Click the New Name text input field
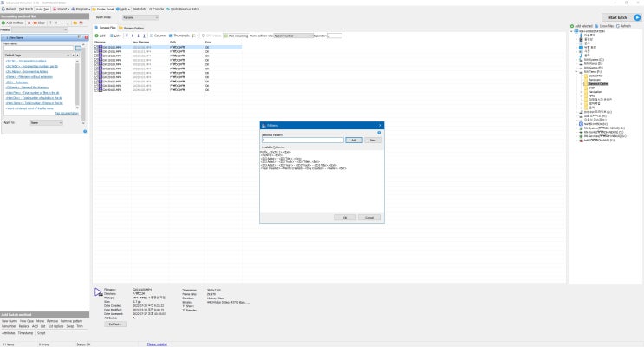This screenshot has height=347, width=644. click(38, 48)
